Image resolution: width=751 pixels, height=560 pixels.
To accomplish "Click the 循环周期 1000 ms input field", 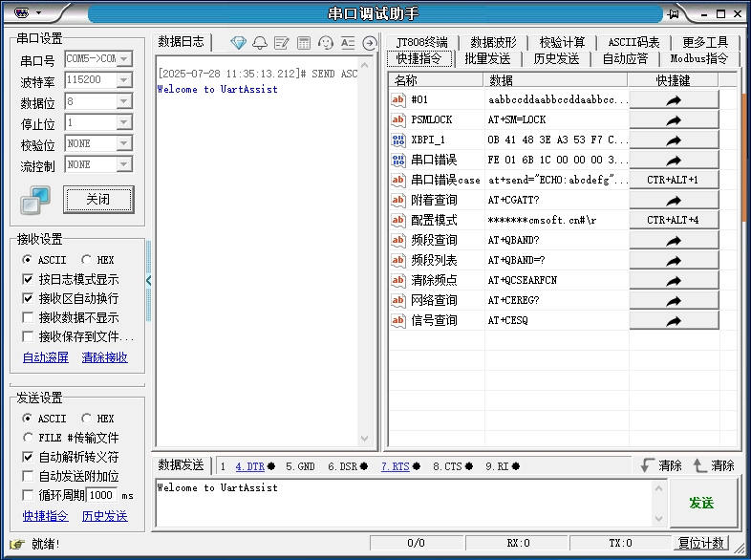I will tap(101, 495).
